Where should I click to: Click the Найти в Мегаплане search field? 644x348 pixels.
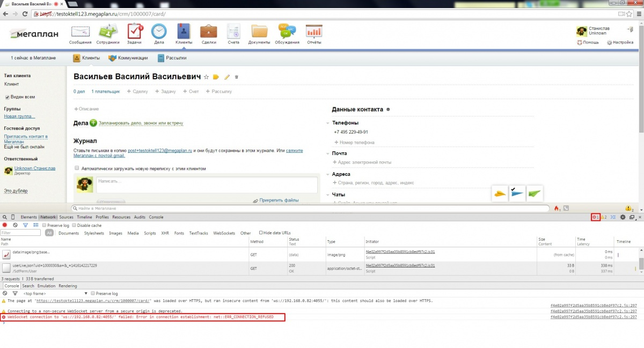(311, 208)
